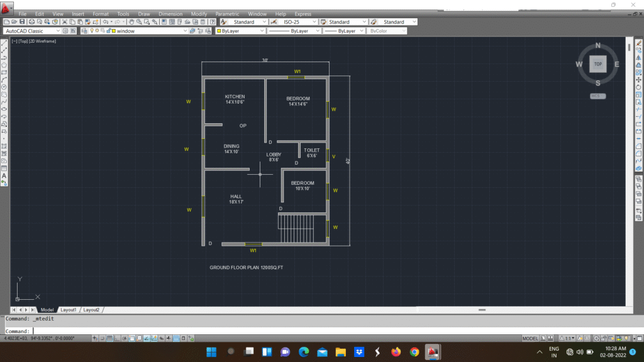Screen dimensions: 644x362
Task: Open the Modify menu
Action: coord(199,14)
